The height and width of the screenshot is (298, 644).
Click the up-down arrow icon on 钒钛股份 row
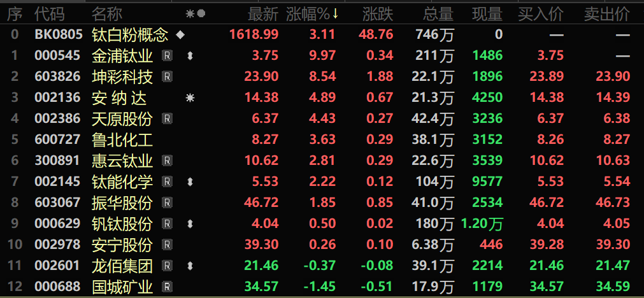190,223
